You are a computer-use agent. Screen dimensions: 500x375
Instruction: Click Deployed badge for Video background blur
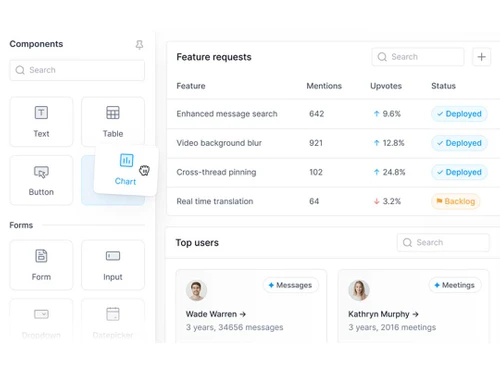pyautogui.click(x=459, y=143)
